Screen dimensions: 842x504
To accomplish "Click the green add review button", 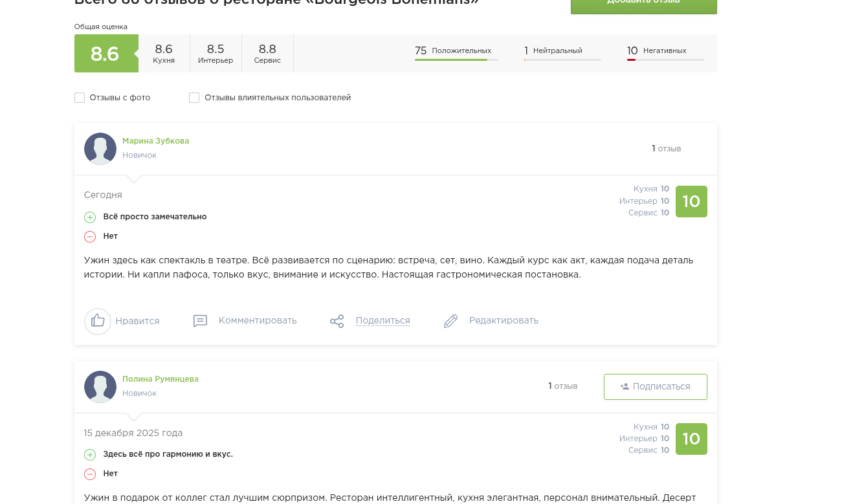I will tap(643, 5).
